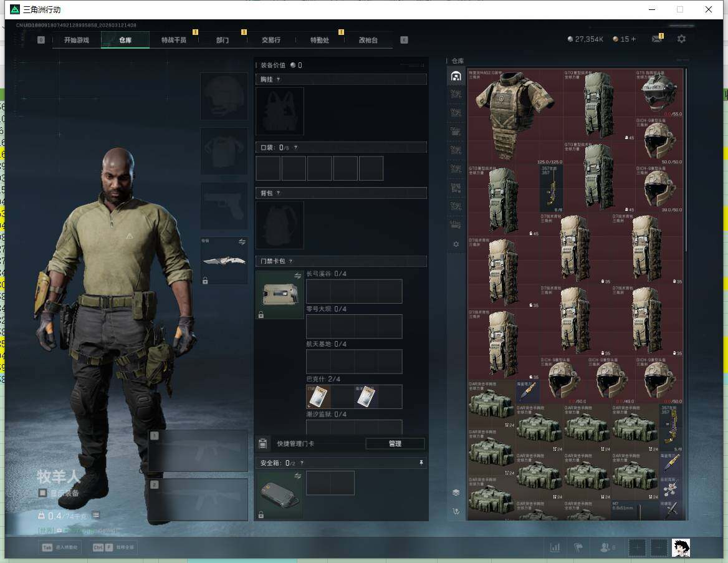The height and width of the screenshot is (563, 728).
Task: Show help for 安全箱 question mark
Action: click(302, 463)
